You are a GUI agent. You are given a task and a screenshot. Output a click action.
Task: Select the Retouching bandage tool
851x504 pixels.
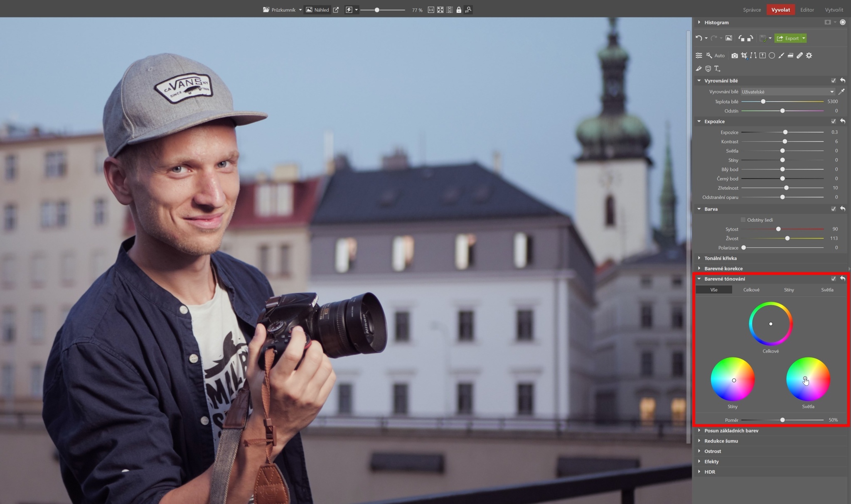799,55
